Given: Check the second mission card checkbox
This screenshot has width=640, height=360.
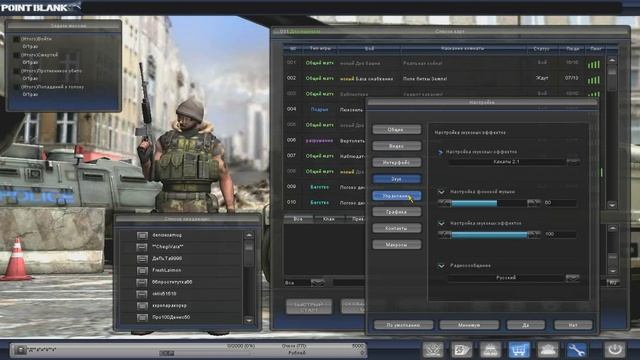Looking at the screenshot, I should click(16, 55).
